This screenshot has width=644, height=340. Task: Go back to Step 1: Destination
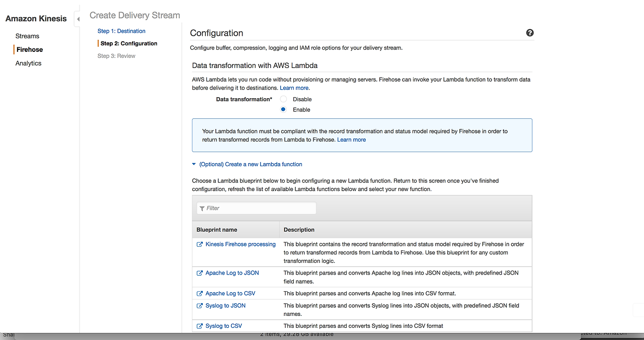coord(121,31)
